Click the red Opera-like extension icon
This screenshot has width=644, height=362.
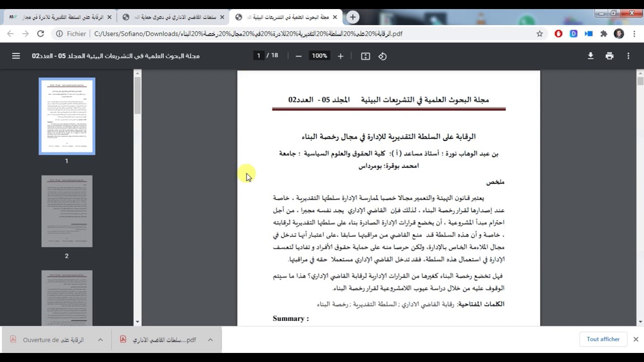click(558, 34)
